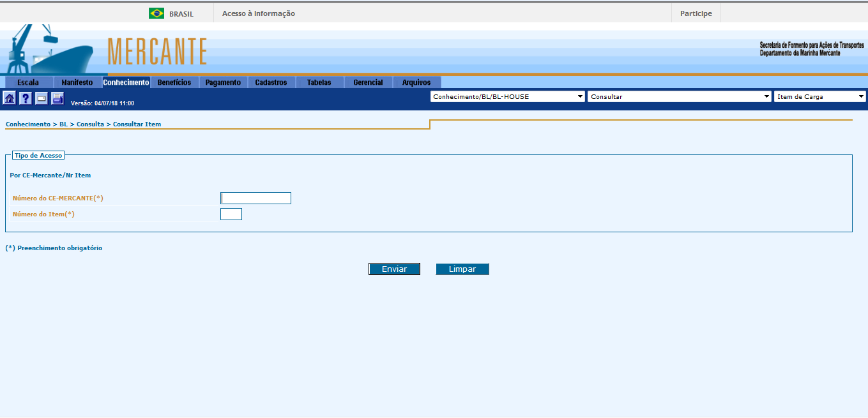Open the Arquivos tab

click(416, 82)
